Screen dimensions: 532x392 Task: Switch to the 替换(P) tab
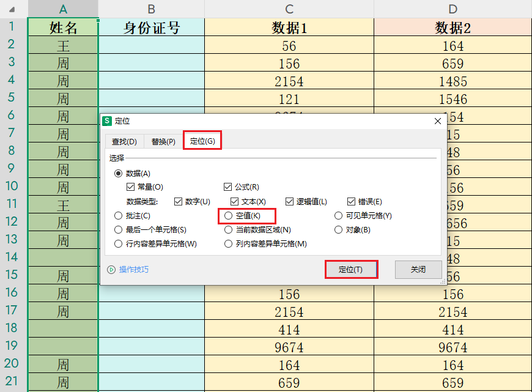click(162, 141)
